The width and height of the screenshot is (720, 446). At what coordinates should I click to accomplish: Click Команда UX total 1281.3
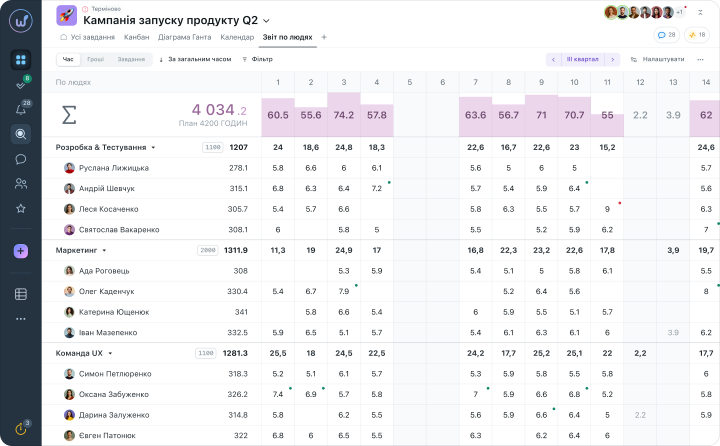(x=235, y=353)
